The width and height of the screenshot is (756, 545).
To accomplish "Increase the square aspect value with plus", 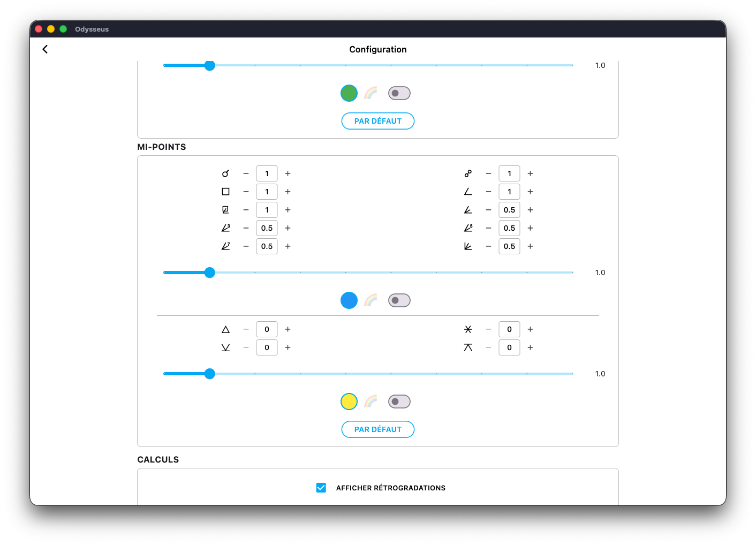I will click(288, 192).
